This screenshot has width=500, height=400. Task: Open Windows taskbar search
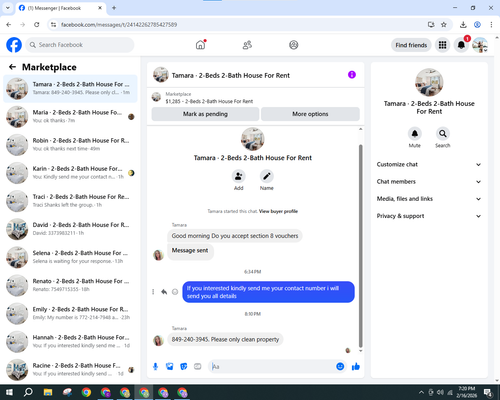point(28,392)
